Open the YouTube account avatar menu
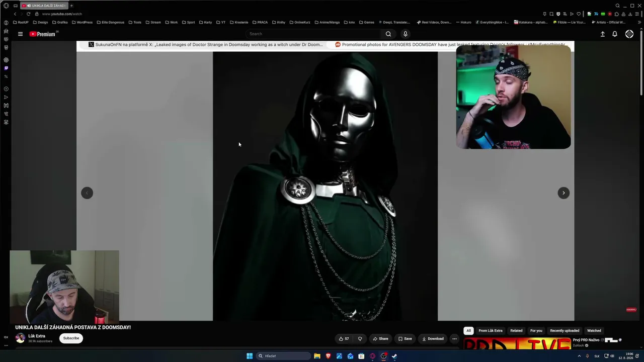This screenshot has width=644, height=362. (629, 34)
